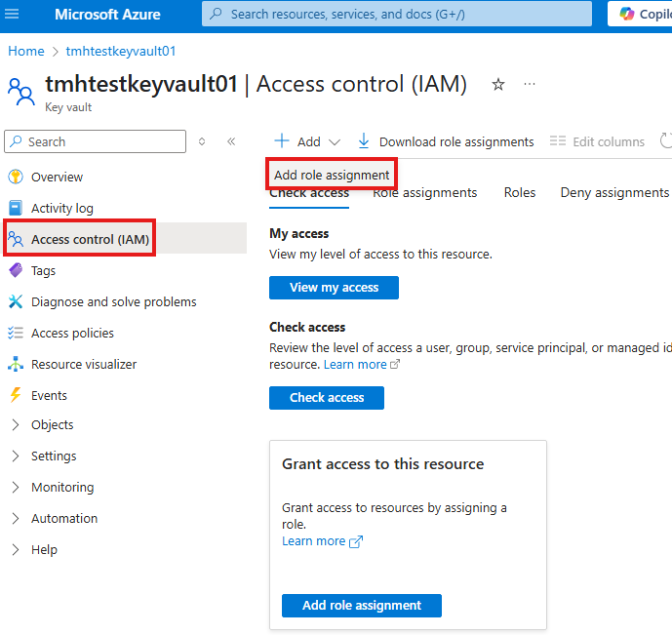
Task: Open the tmhtestkeyvault01 breadcrumb link
Action: point(121,51)
